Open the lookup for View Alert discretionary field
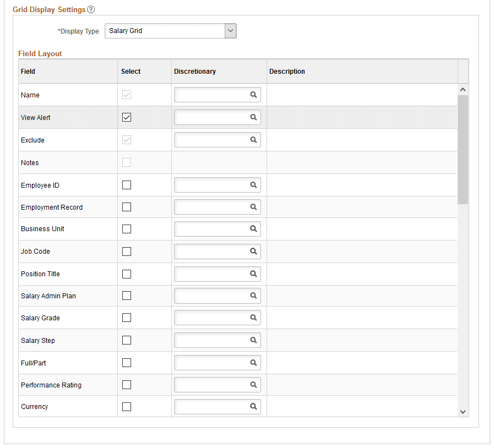The height and width of the screenshot is (448, 494). click(253, 117)
